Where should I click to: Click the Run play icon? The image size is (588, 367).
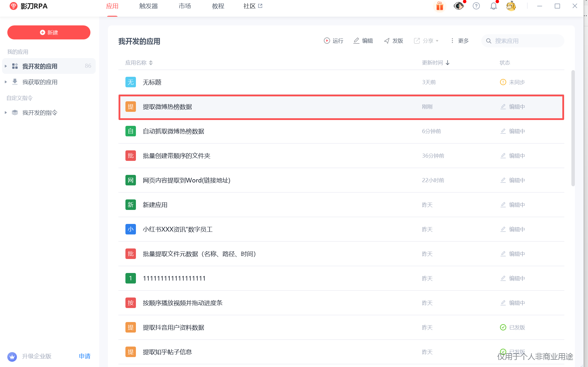(327, 41)
